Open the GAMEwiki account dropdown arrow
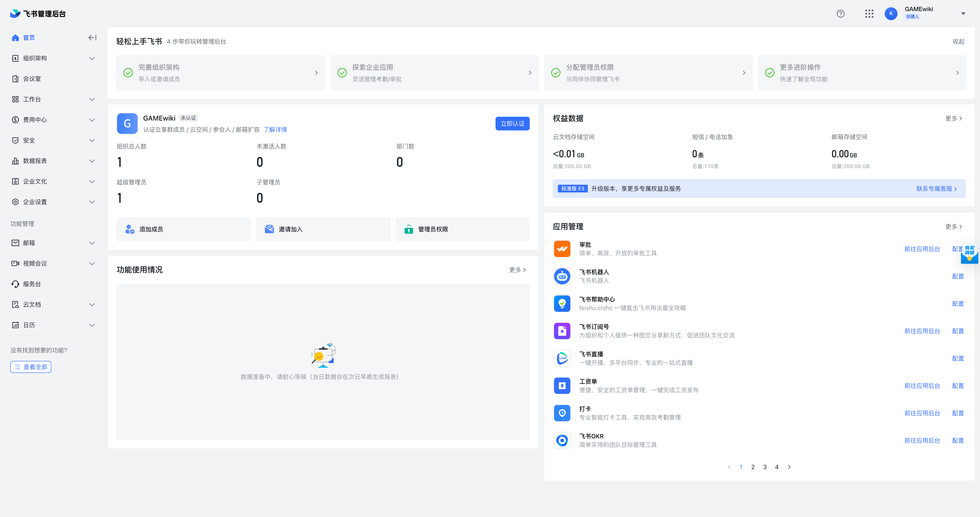The height and width of the screenshot is (517, 980). [x=963, y=14]
